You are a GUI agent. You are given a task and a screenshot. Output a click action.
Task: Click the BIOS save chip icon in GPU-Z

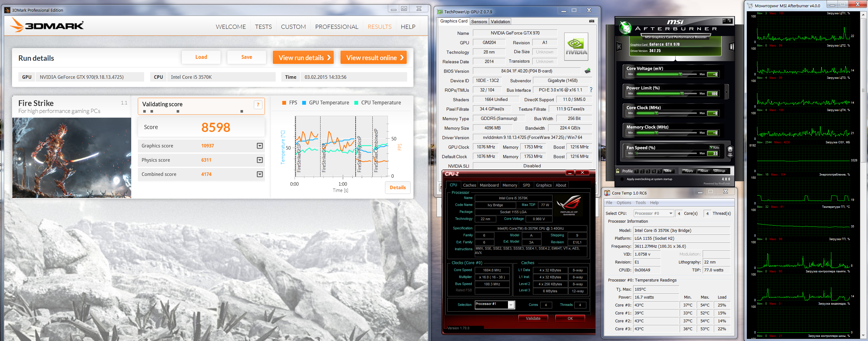pos(588,71)
